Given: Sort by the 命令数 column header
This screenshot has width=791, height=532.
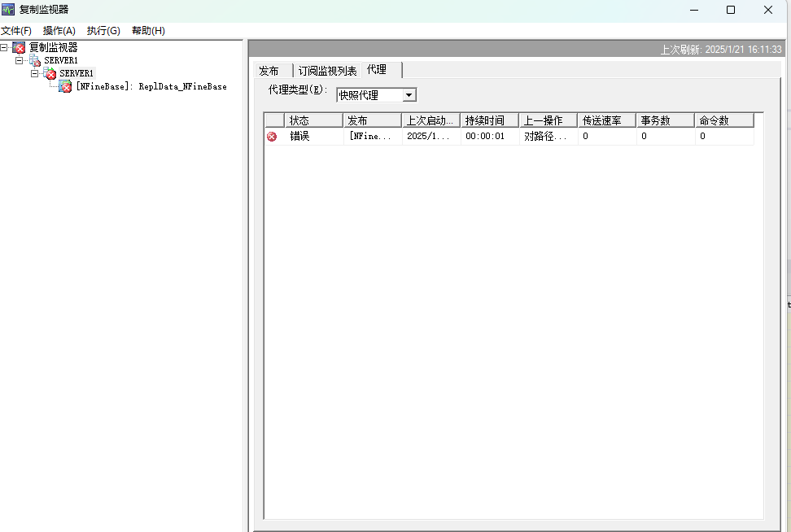Looking at the screenshot, I should (x=724, y=120).
